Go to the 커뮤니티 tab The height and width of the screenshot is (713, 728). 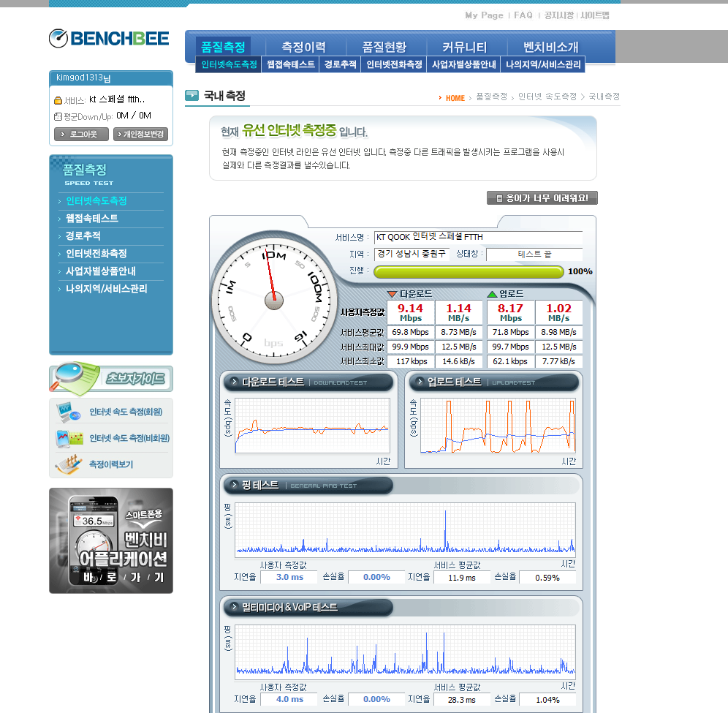coord(465,47)
